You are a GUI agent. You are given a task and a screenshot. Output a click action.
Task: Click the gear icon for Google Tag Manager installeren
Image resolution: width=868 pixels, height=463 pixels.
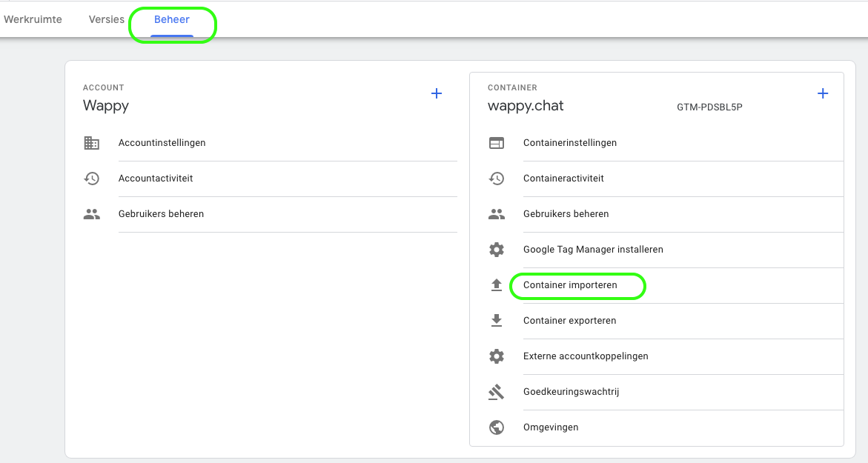(497, 250)
